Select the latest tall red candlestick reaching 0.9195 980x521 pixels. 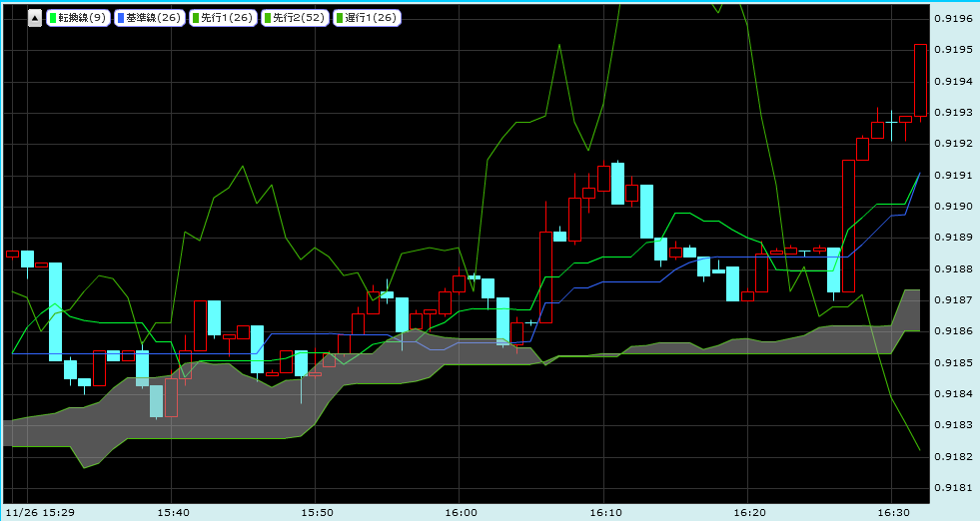pyautogui.click(x=921, y=81)
